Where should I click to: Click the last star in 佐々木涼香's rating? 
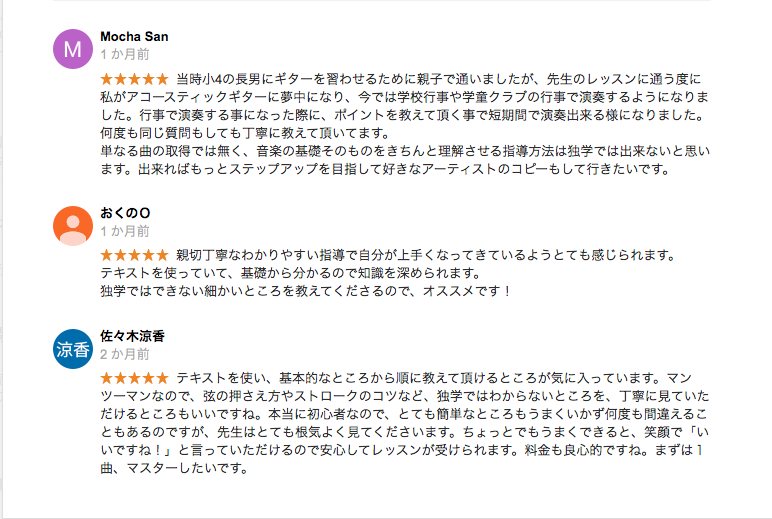point(163,379)
